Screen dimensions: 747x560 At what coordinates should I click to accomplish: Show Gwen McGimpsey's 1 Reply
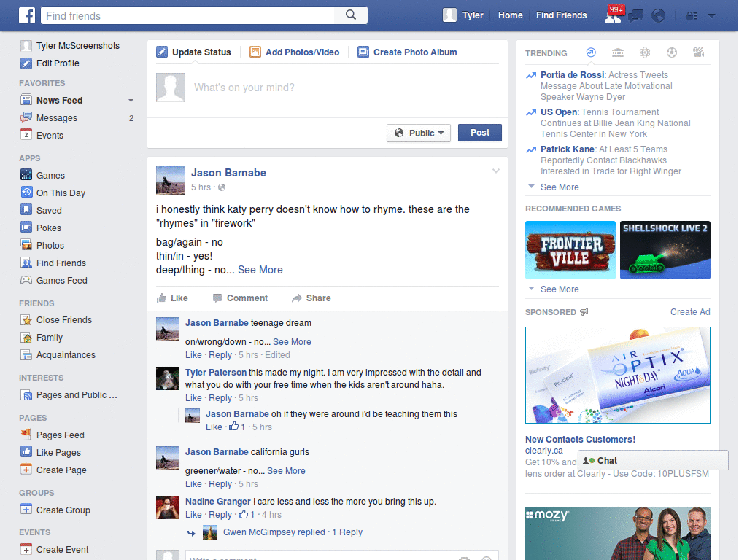click(x=293, y=532)
